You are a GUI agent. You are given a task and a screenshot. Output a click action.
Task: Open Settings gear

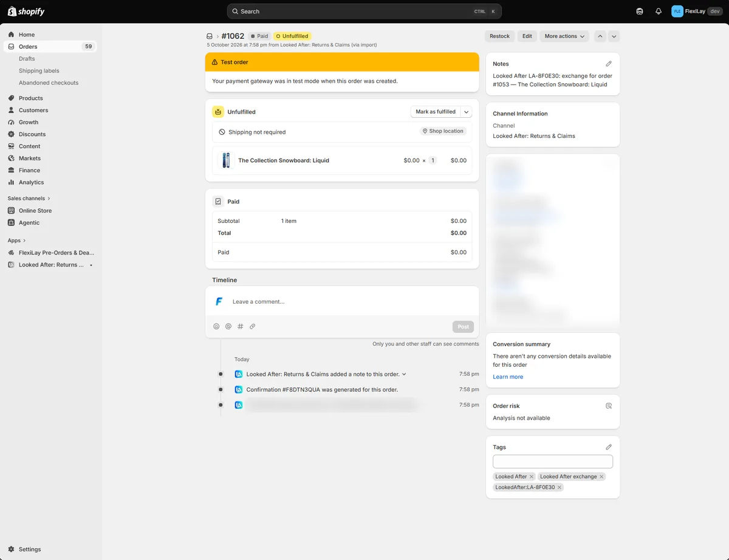pyautogui.click(x=12, y=549)
